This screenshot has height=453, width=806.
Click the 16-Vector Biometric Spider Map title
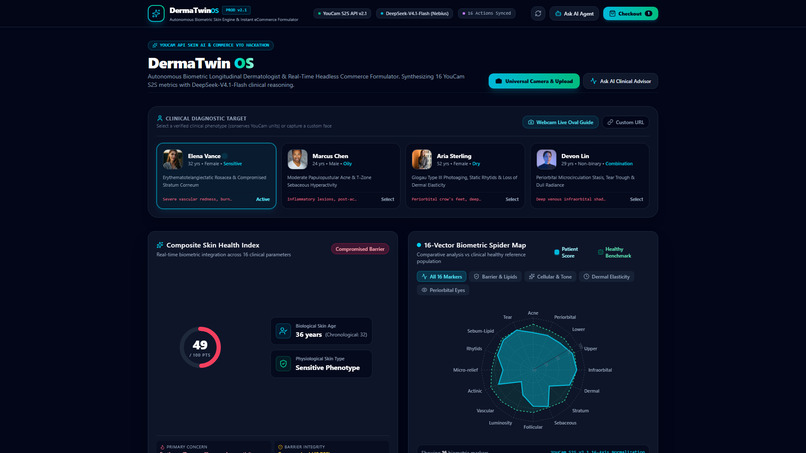tap(475, 245)
